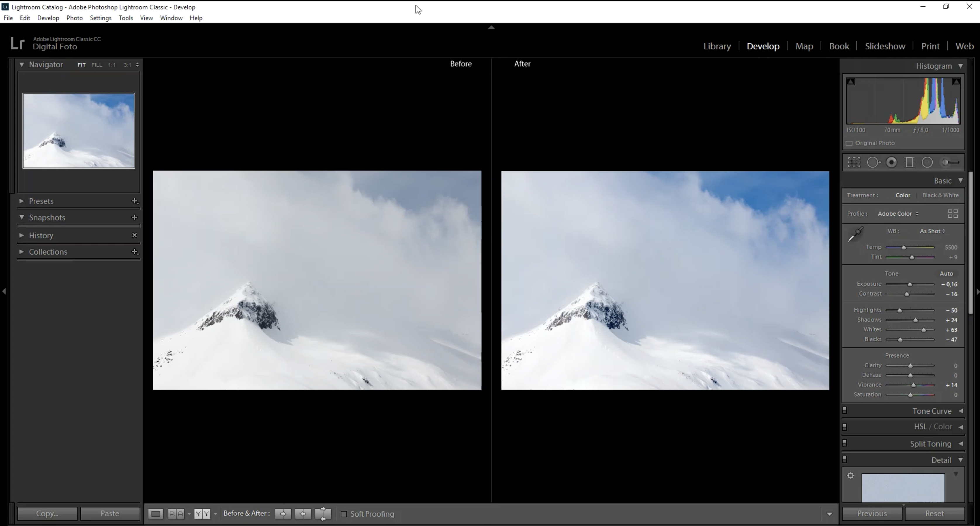
Task: Check the Original Photo checkbox
Action: pos(849,143)
